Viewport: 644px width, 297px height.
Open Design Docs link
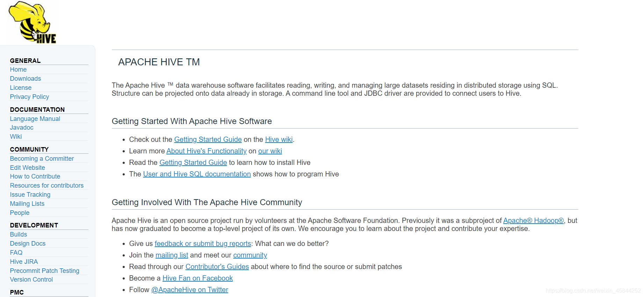click(28, 244)
